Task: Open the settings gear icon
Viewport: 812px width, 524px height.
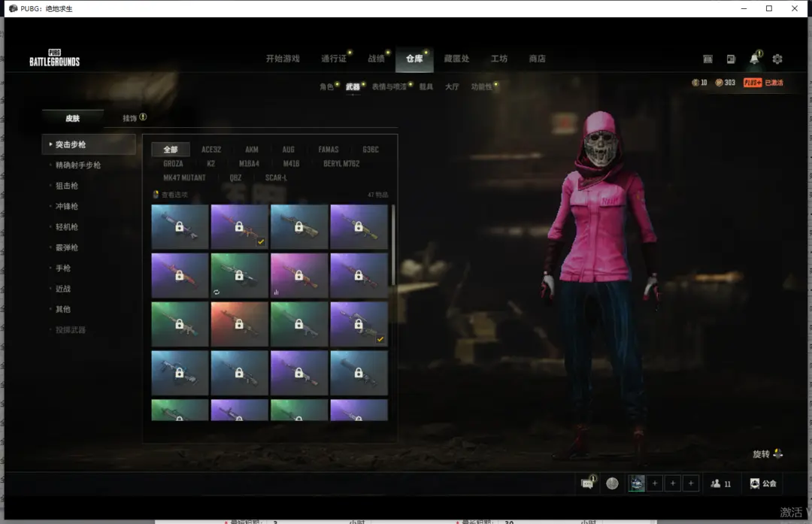Action: click(777, 59)
